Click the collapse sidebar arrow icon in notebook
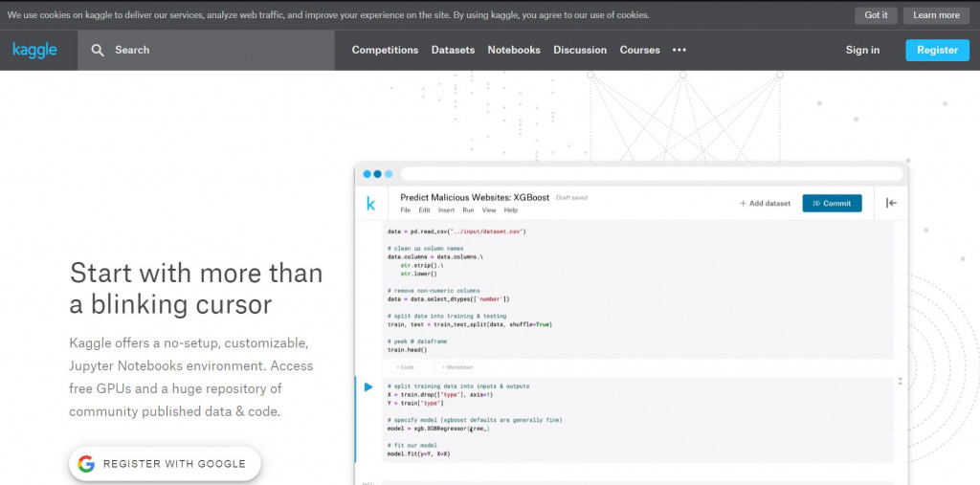 click(891, 203)
